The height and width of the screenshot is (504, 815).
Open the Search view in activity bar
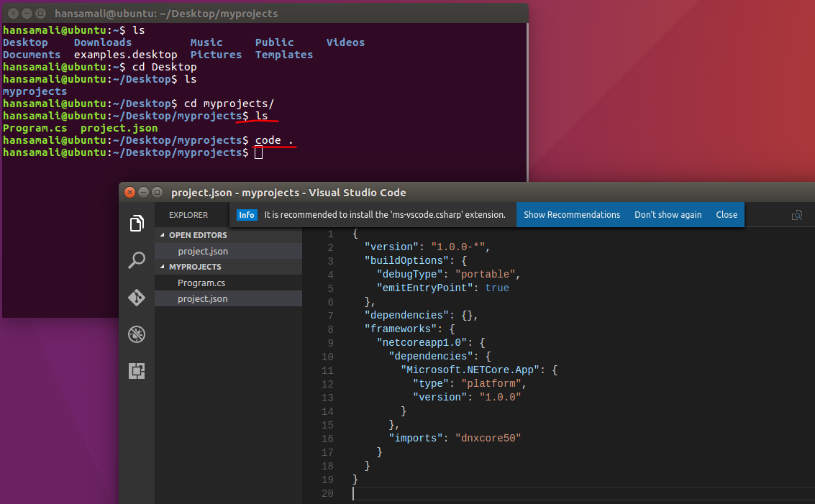[x=137, y=260]
